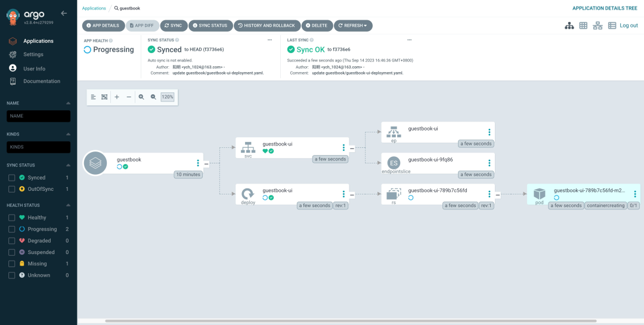Click the 120% zoom level indicator
This screenshot has height=325, width=644.
168,97
